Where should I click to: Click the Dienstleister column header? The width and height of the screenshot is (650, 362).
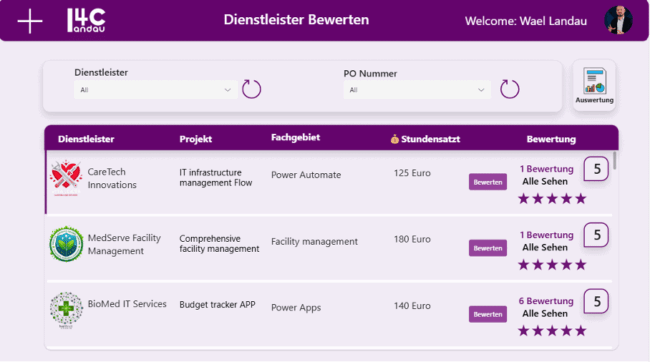tap(86, 139)
